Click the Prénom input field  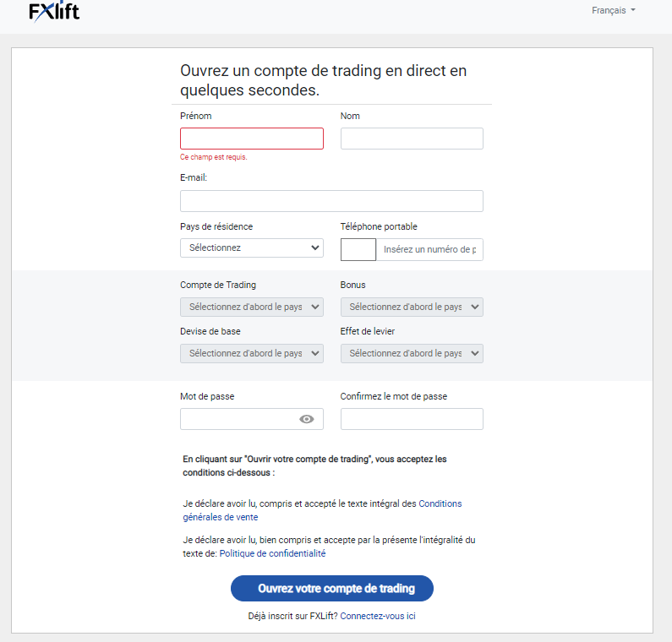pyautogui.click(x=251, y=139)
